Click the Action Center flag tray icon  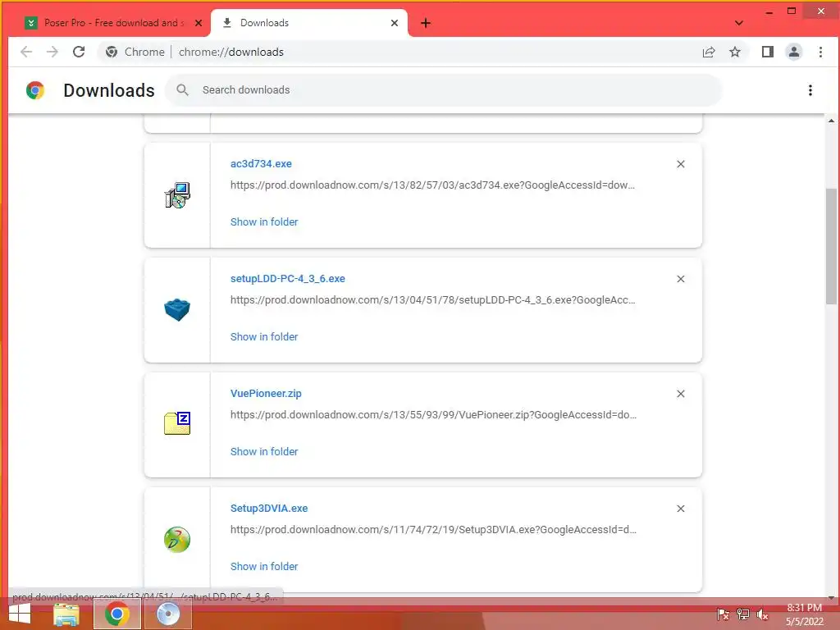pos(723,614)
